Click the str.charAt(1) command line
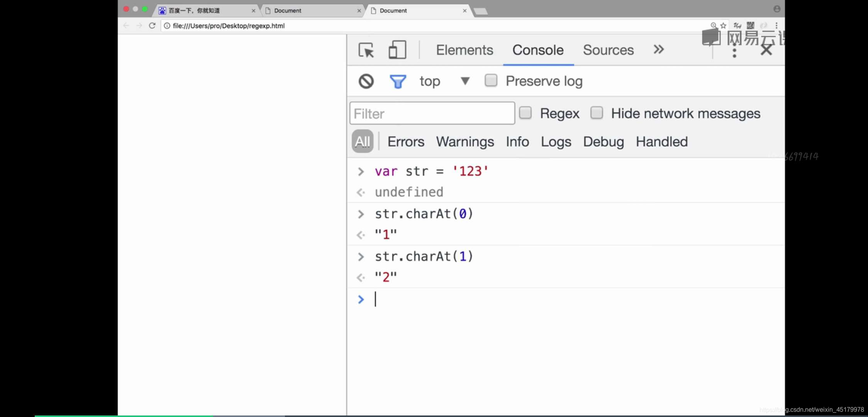Image resolution: width=868 pixels, height=417 pixels. [x=424, y=256]
